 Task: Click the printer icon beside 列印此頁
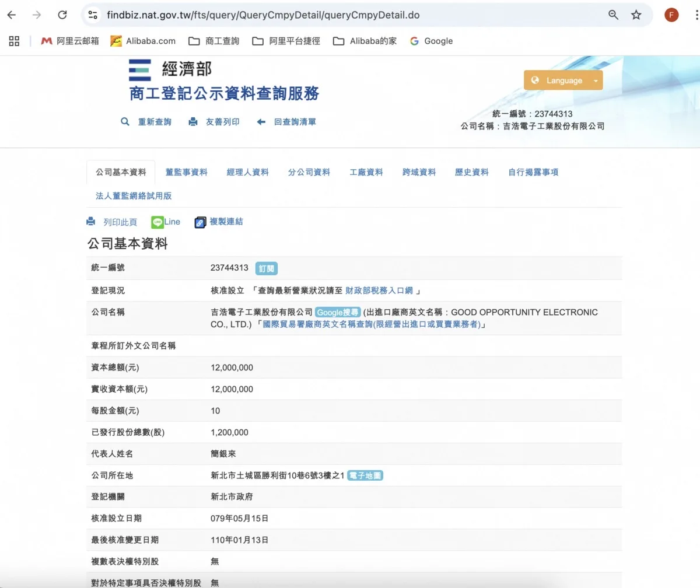point(90,222)
